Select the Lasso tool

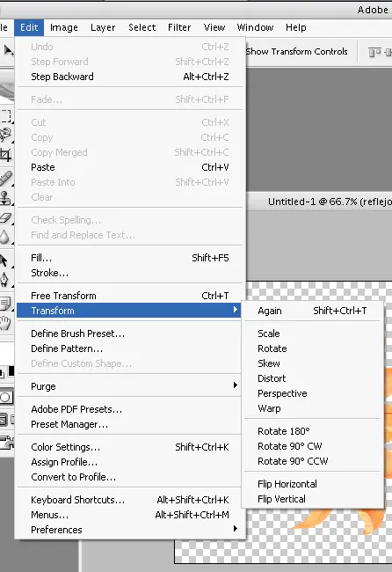click(5, 135)
